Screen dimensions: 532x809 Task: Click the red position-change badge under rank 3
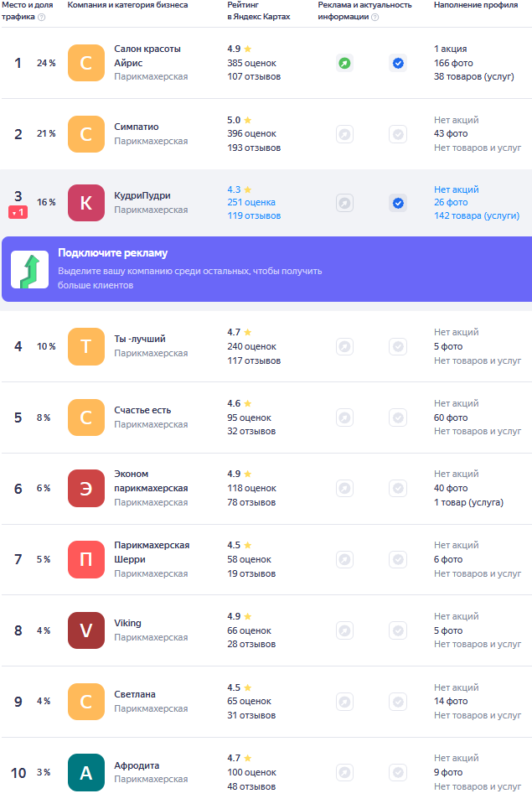pyautogui.click(x=18, y=213)
